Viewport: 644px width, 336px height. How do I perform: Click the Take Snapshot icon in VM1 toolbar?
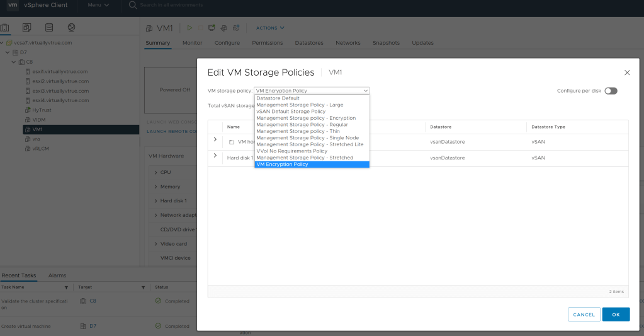click(235, 28)
